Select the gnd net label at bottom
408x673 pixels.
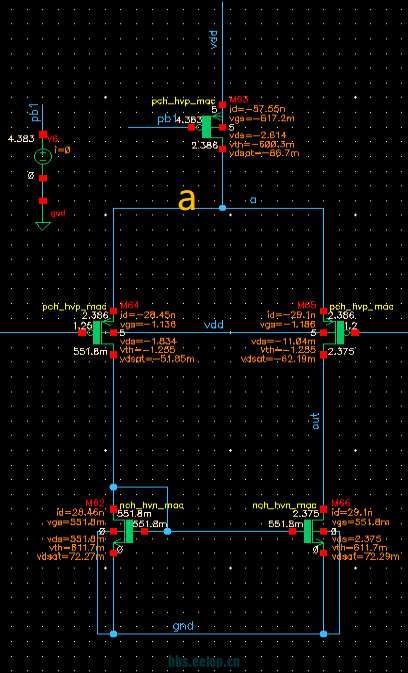click(183, 625)
